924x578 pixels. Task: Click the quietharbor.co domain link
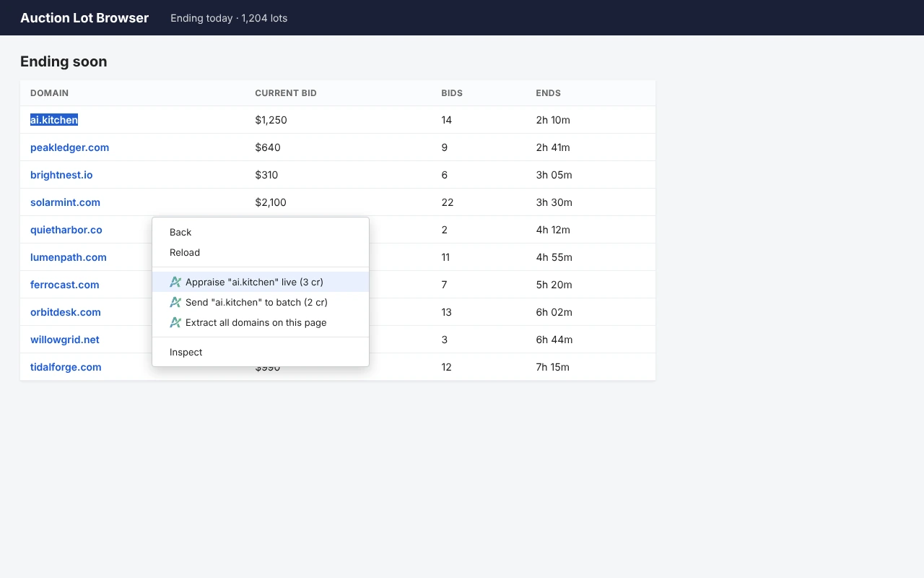[66, 230]
